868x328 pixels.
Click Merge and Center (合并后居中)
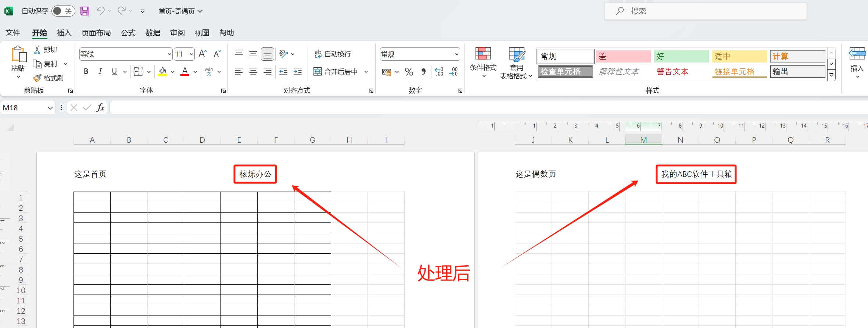click(x=336, y=72)
